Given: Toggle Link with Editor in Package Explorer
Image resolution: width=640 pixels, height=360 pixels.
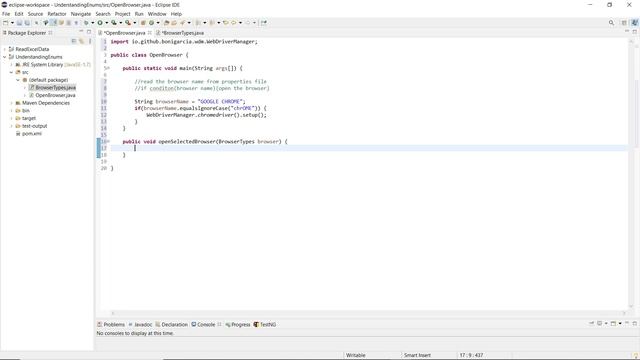Looking at the screenshot, I should [x=82, y=41].
